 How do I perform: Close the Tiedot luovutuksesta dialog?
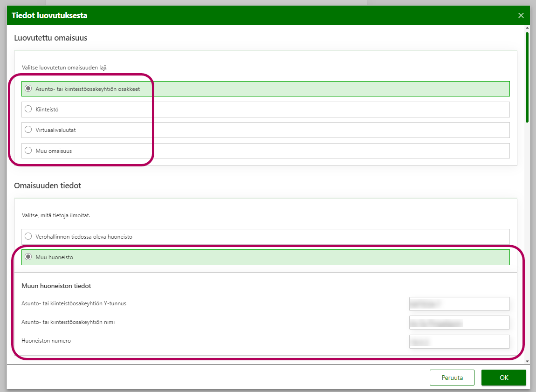pos(521,15)
